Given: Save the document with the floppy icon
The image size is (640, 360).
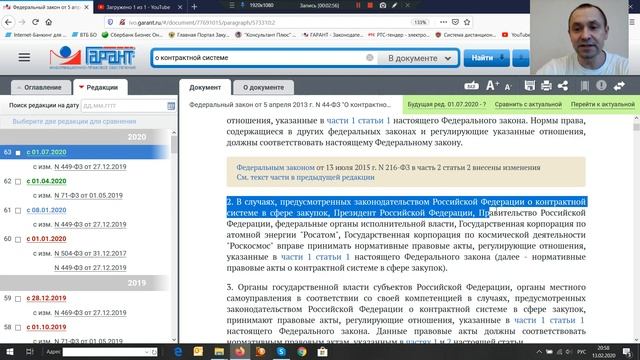Looking at the screenshot, I should pyautogui.click(x=529, y=85).
